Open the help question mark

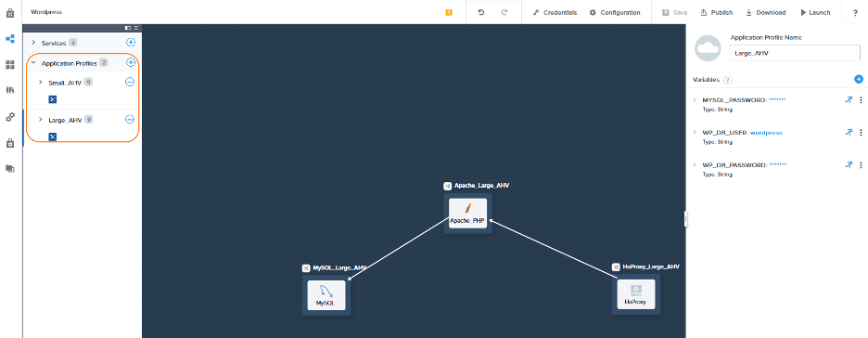pyautogui.click(x=855, y=13)
